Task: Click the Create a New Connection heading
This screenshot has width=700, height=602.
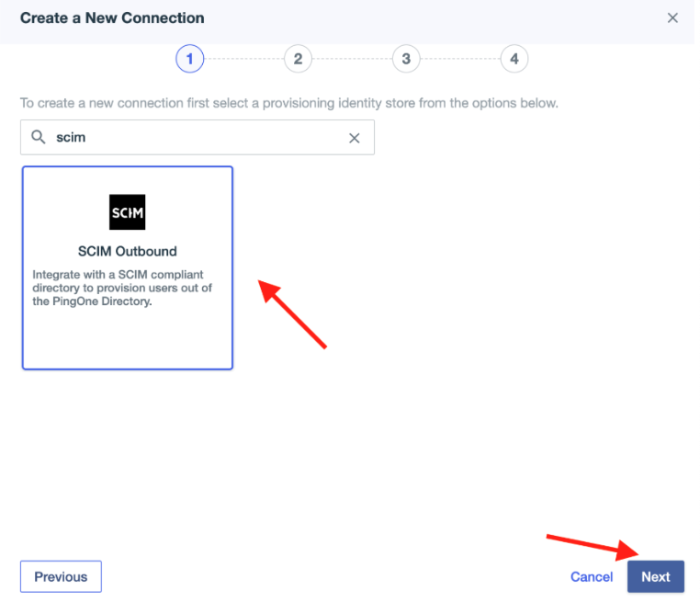Action: [x=112, y=18]
